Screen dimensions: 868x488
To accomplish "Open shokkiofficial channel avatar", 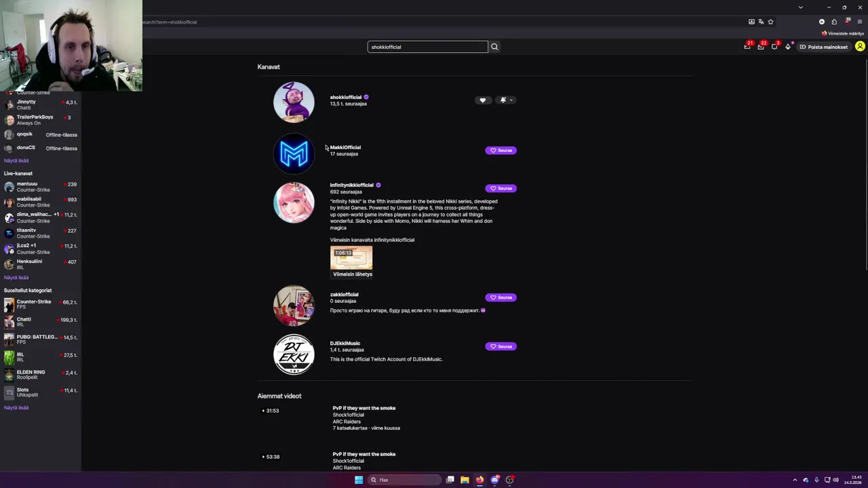I will tap(294, 102).
